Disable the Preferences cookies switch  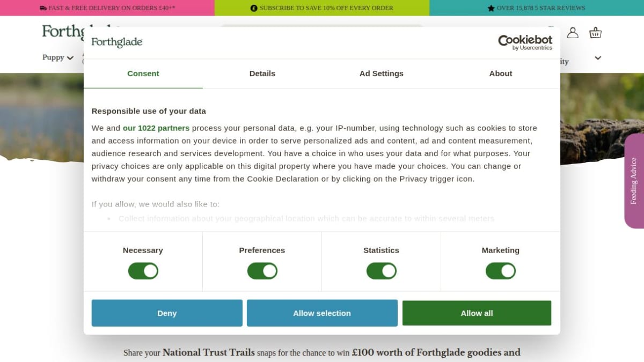pyautogui.click(x=262, y=271)
